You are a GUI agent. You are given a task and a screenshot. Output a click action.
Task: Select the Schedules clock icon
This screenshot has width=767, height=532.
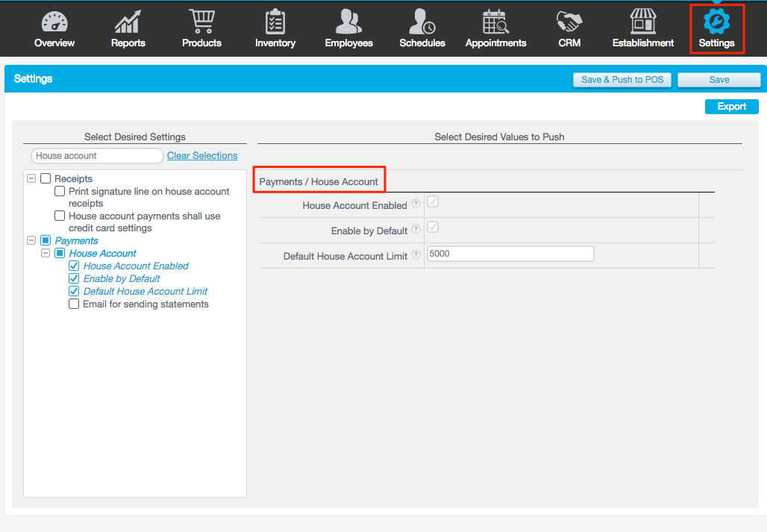click(422, 22)
